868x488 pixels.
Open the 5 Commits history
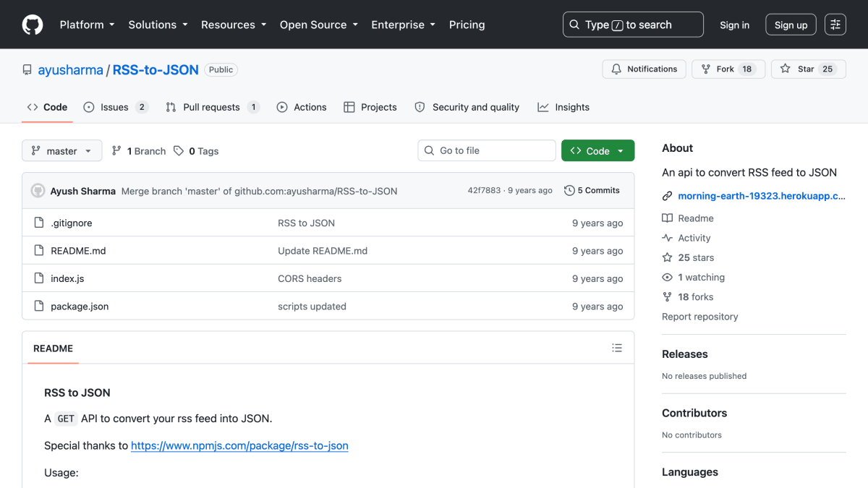click(592, 190)
